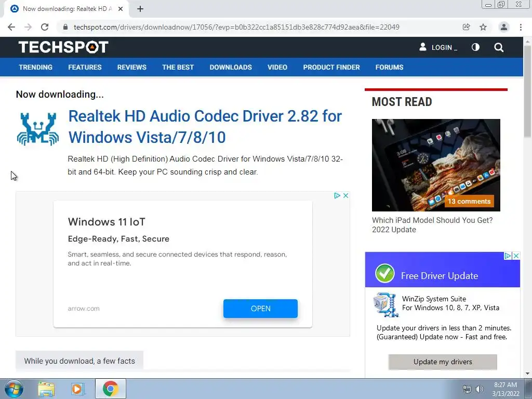Click the green checkmark icon in driver ad
This screenshot has width=532, height=399.
click(385, 273)
